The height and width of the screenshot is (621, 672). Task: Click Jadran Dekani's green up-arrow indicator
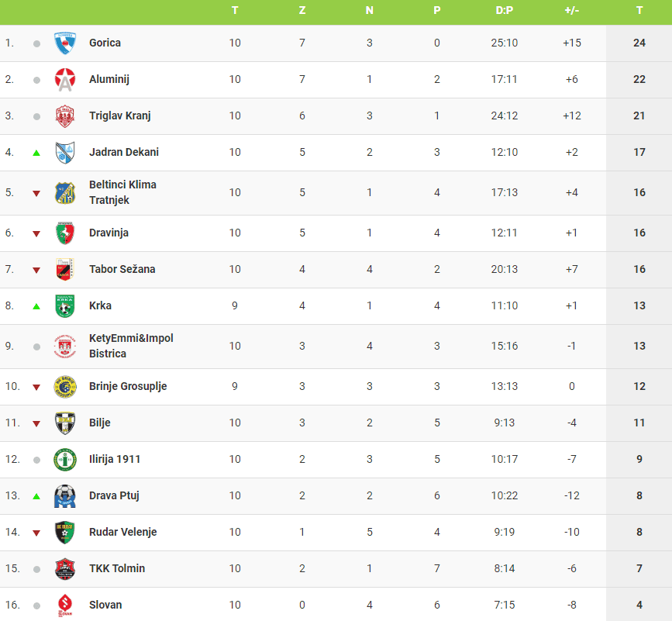coord(36,153)
